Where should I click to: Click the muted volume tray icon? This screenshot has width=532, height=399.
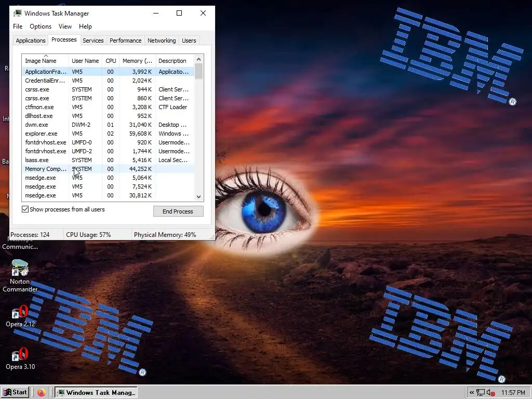click(x=490, y=393)
